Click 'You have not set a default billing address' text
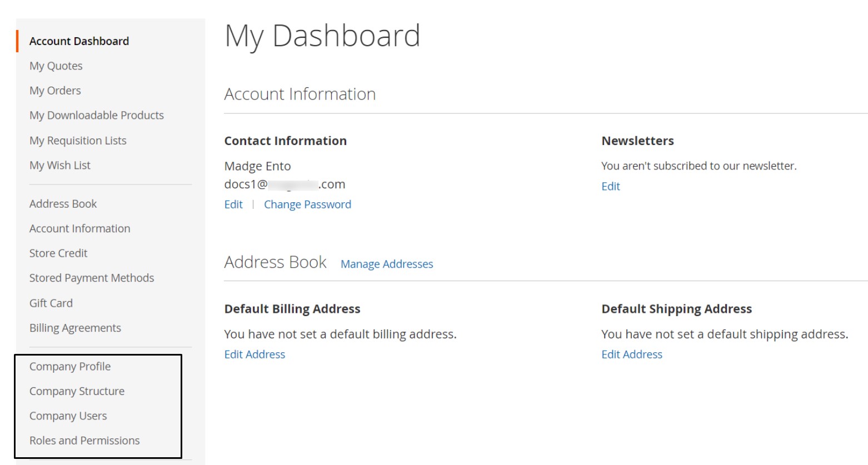 click(x=340, y=334)
